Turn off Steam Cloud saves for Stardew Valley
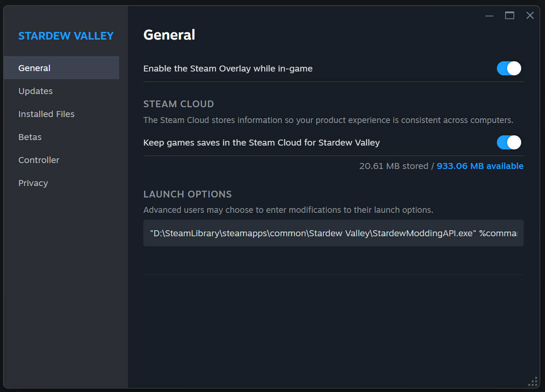The width and height of the screenshot is (545, 392). pyautogui.click(x=509, y=143)
